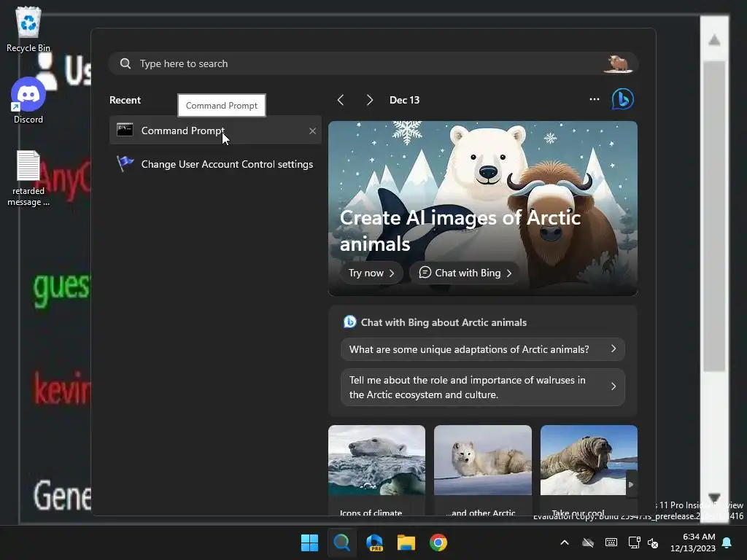Expand chevron on Arctic adaptations question

point(614,349)
